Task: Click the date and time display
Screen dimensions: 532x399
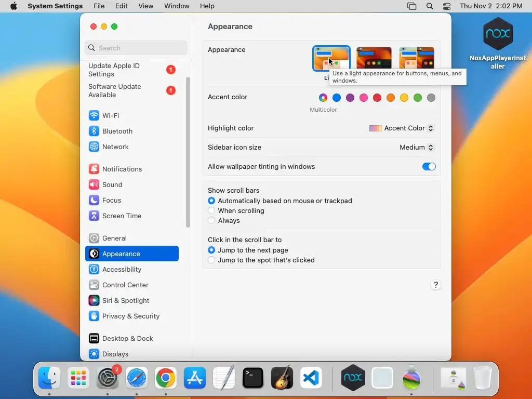Action: tap(491, 6)
